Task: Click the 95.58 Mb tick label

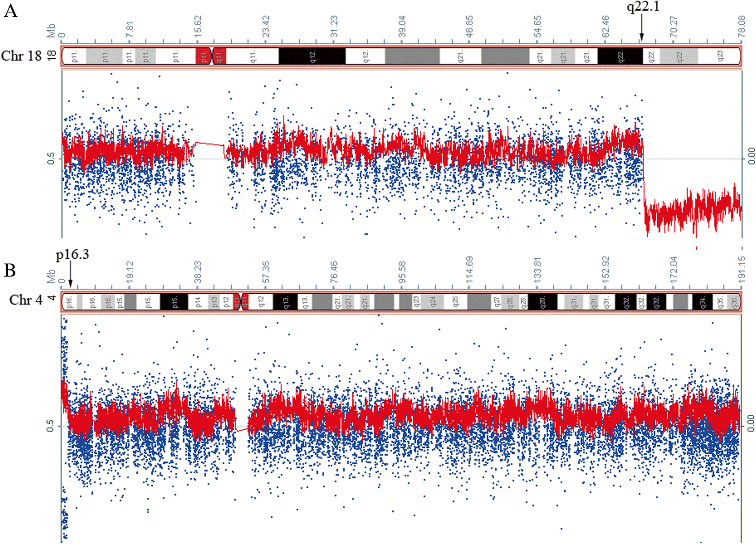Action: (x=402, y=272)
